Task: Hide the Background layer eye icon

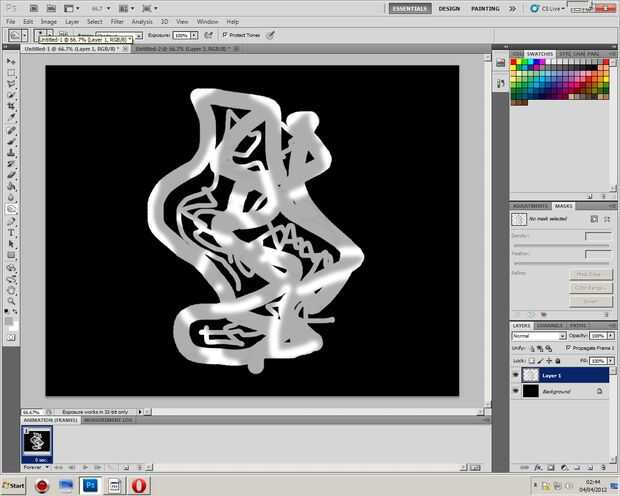Action: point(516,391)
